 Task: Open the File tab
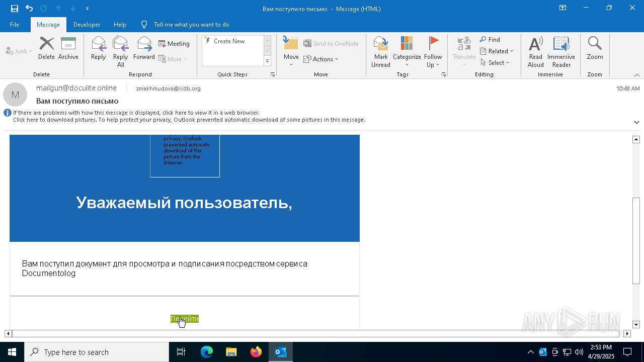pos(15,25)
